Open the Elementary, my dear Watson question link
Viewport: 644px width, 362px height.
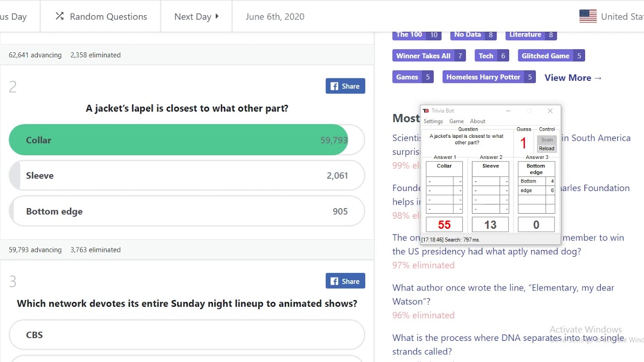click(503, 294)
